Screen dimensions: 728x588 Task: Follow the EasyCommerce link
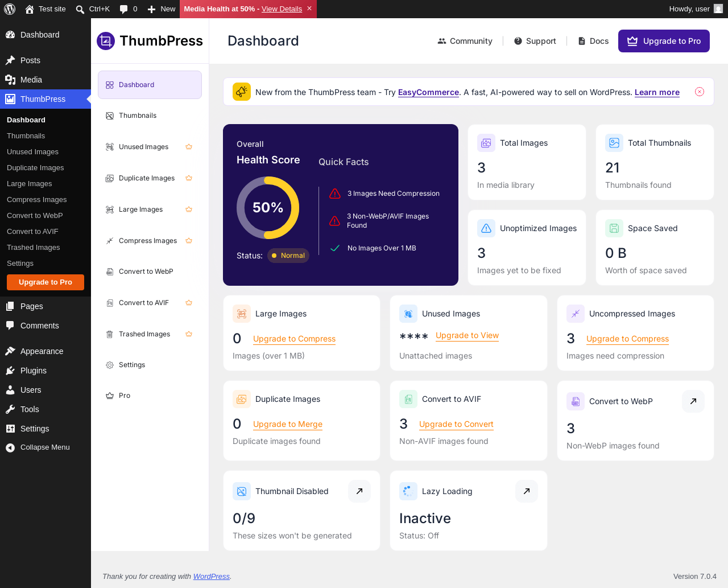pyautogui.click(x=428, y=92)
